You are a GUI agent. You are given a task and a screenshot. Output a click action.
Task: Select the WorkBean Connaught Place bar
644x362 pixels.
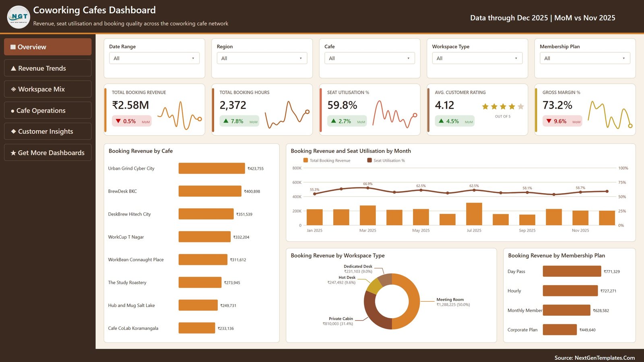pyautogui.click(x=203, y=259)
